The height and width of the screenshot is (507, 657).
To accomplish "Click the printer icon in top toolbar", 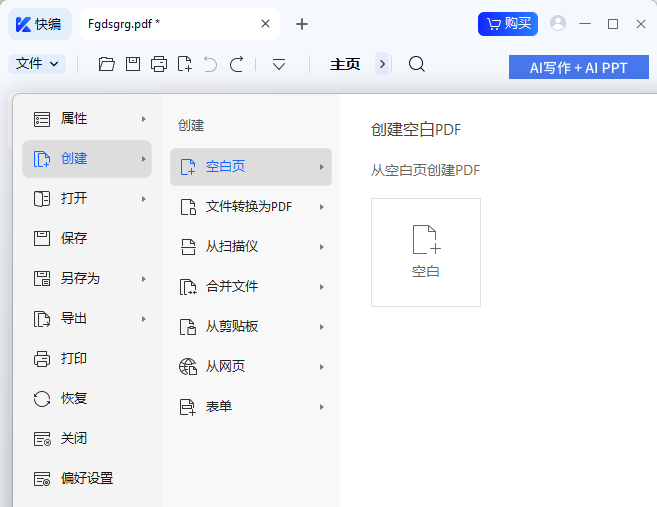I will 159,64.
